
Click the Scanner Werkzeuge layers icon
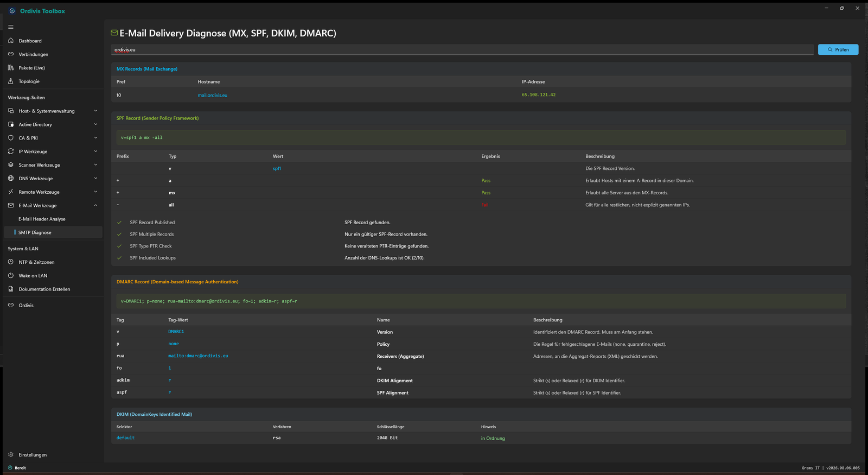[x=11, y=165]
